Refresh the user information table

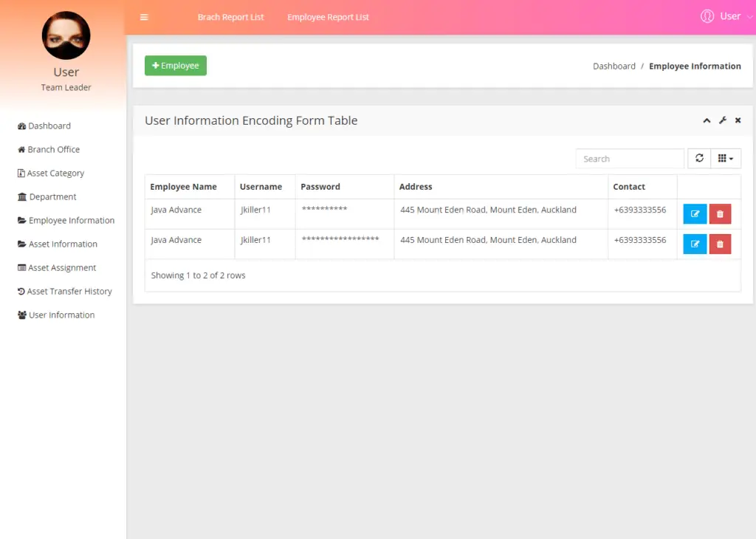click(x=698, y=158)
